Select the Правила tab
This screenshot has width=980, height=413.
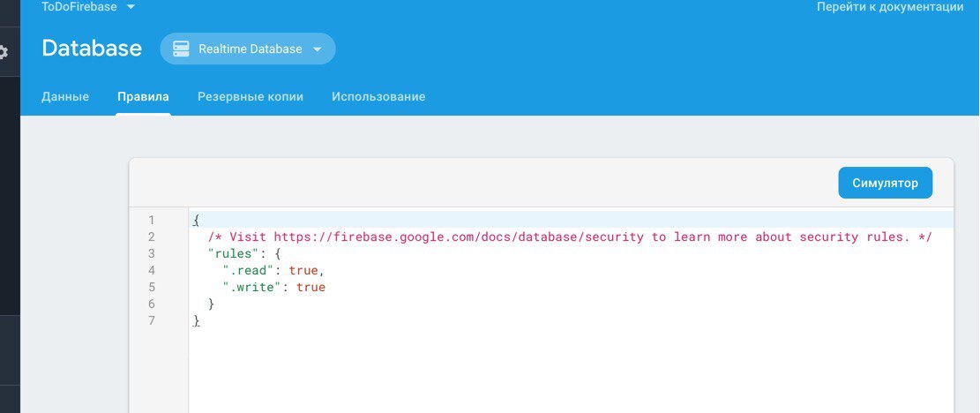(x=143, y=97)
